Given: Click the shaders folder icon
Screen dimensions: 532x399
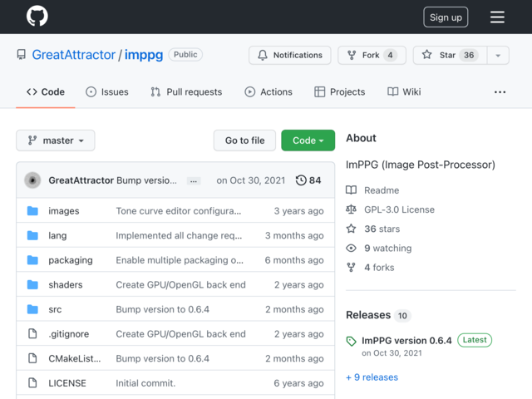Looking at the screenshot, I should (x=32, y=284).
